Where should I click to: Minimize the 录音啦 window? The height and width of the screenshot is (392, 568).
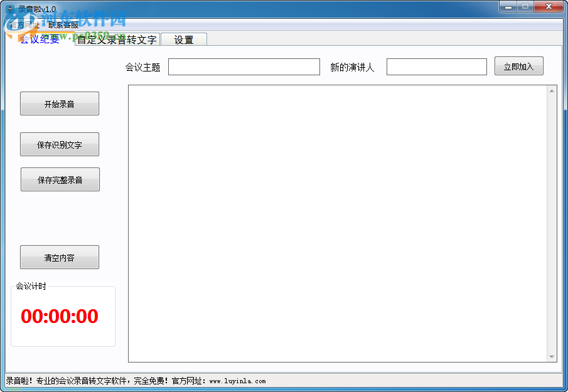click(x=508, y=6)
